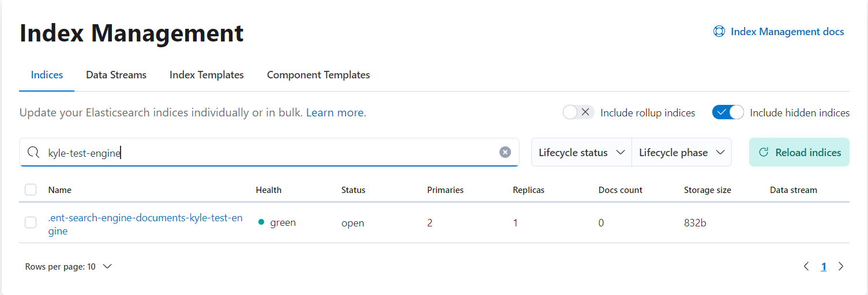Enable the Include rollup indices switch
Image resolution: width=868 pixels, height=295 pixels.
coord(578,112)
